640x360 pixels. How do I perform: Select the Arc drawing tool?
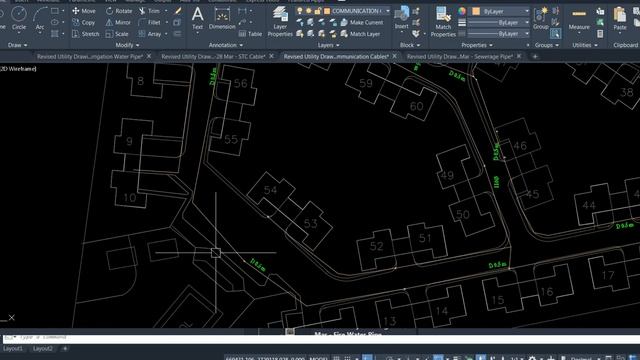(x=40, y=18)
